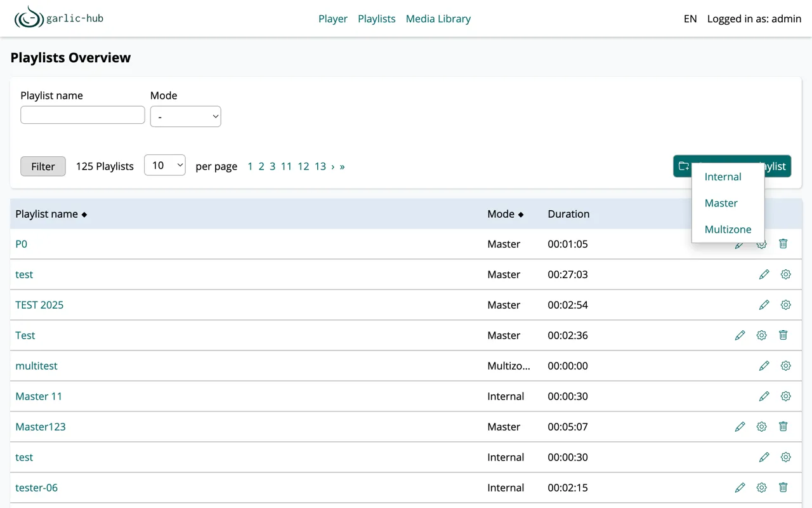This screenshot has height=508, width=812.
Task: Click the pencil icon for tester-06
Action: (x=740, y=488)
